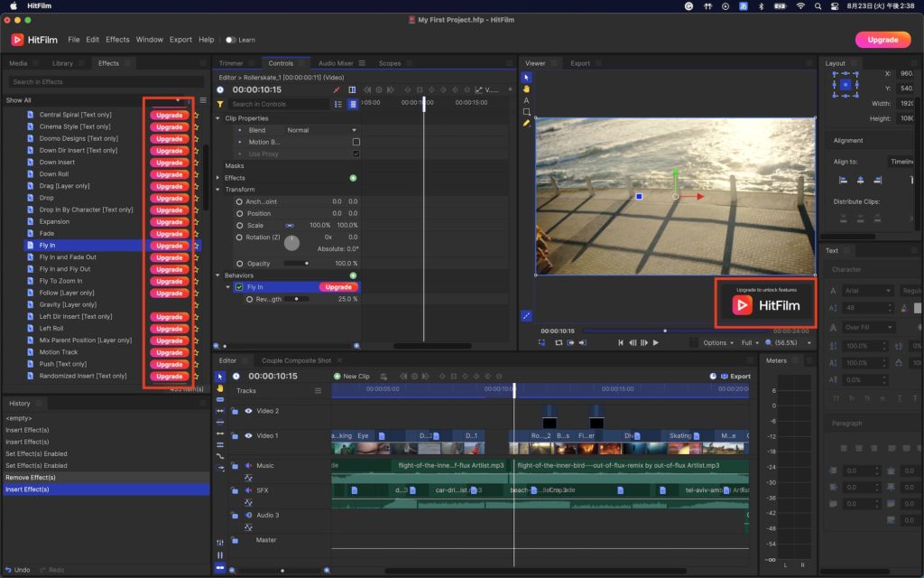Viewport: 924px width, 578px height.
Task: Disable the Fly In behavior checkbox
Action: [239, 287]
